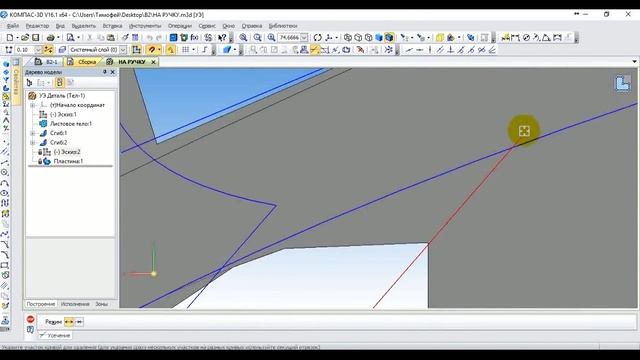Toggle the second trim mode button
The height and width of the screenshot is (360, 640).
(79, 322)
